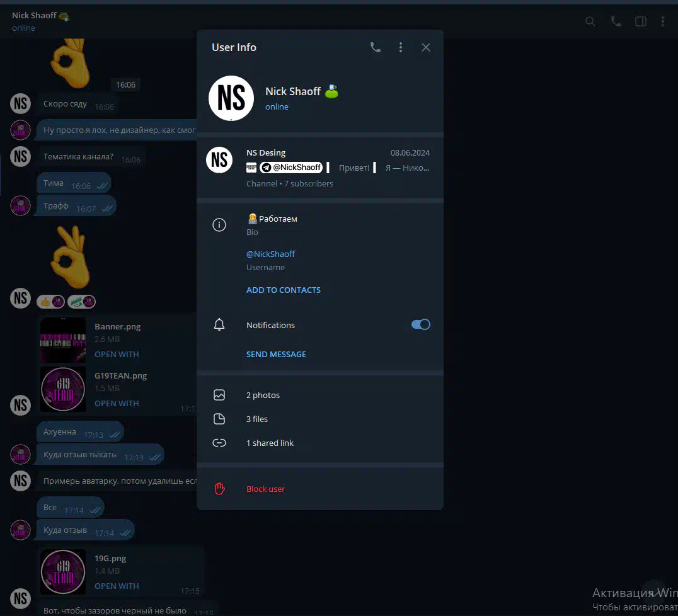Open chat header more options menu

coord(662,21)
